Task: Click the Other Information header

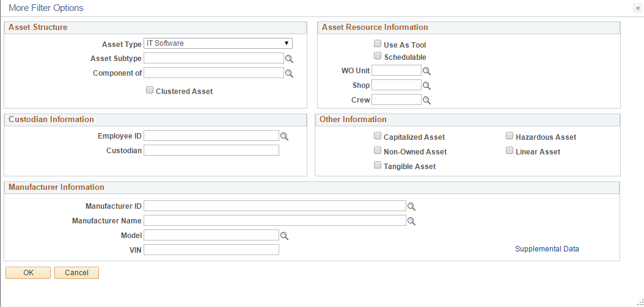Action: [x=353, y=120]
